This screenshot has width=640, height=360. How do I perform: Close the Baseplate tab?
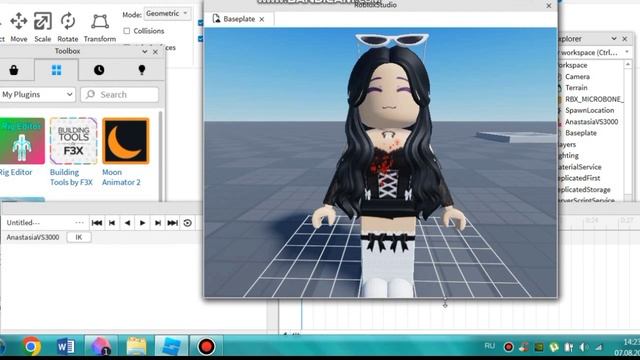(x=262, y=19)
